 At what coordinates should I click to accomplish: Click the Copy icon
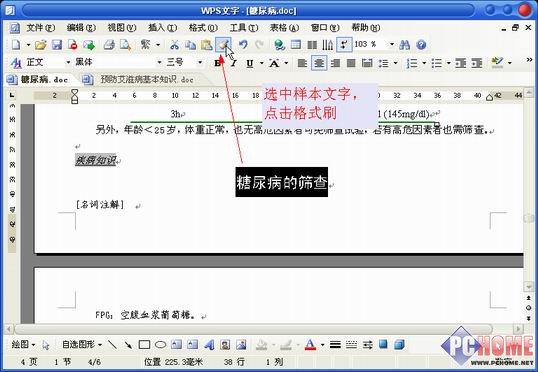(190, 45)
